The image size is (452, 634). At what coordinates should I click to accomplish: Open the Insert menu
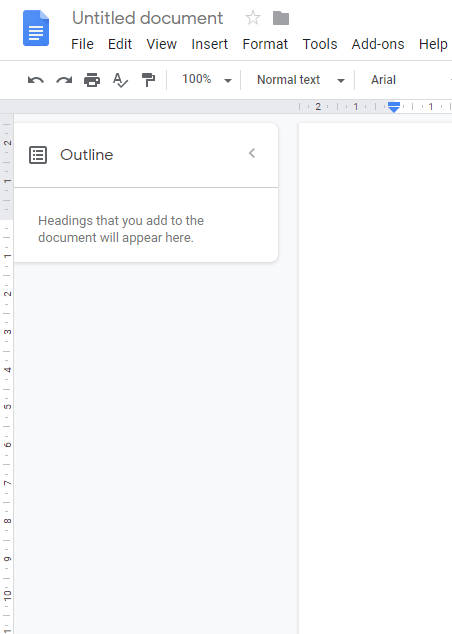[209, 44]
